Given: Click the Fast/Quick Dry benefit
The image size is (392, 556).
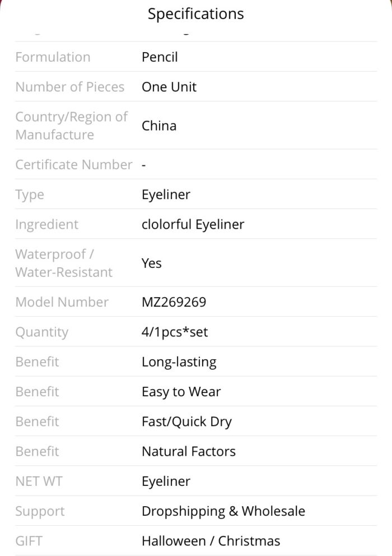Looking at the screenshot, I should tap(187, 421).
